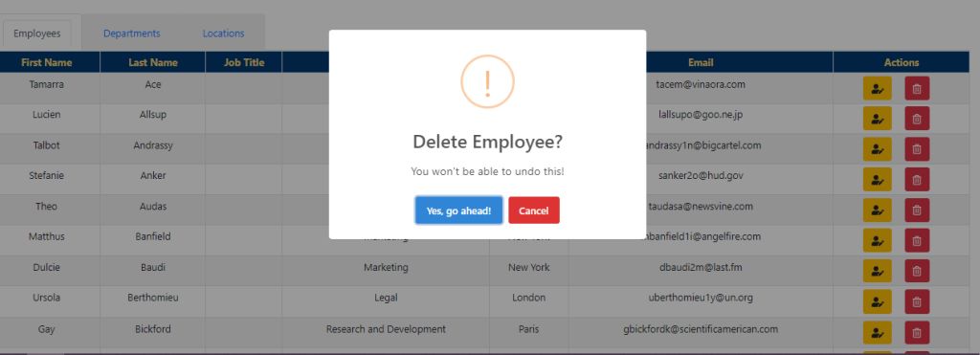Select the Employees tab
The height and width of the screenshot is (355, 980).
(37, 33)
